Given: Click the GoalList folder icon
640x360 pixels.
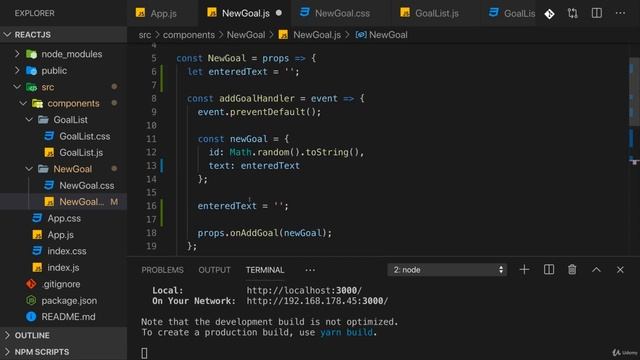Looking at the screenshot, I should click(x=43, y=120).
